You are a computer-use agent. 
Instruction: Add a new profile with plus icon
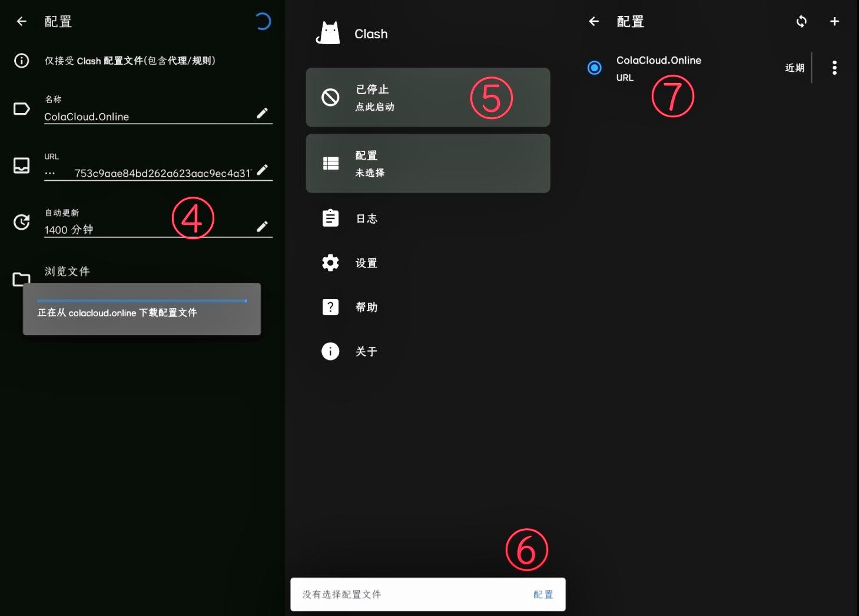[x=834, y=22]
